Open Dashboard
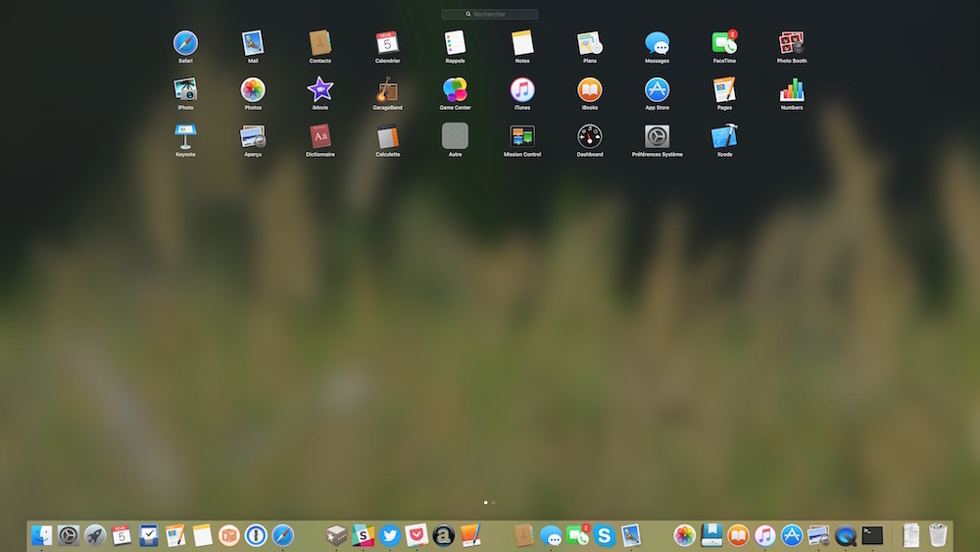 (x=589, y=137)
